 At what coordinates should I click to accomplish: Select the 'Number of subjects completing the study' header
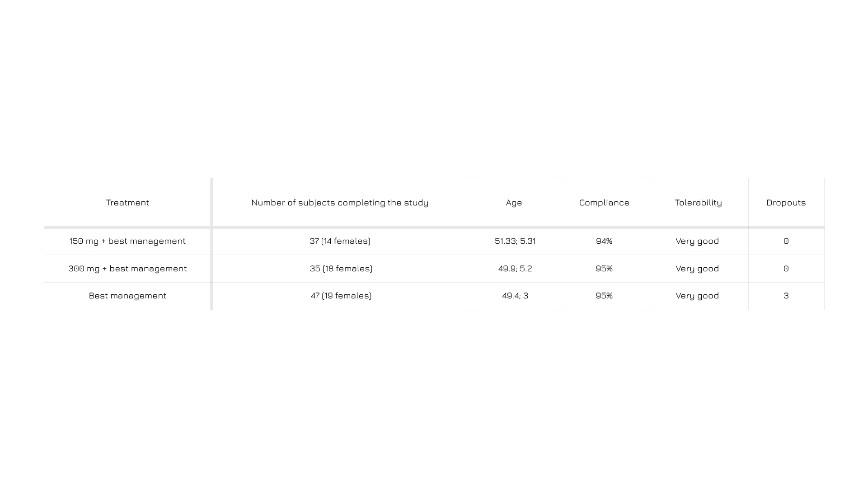[340, 203]
